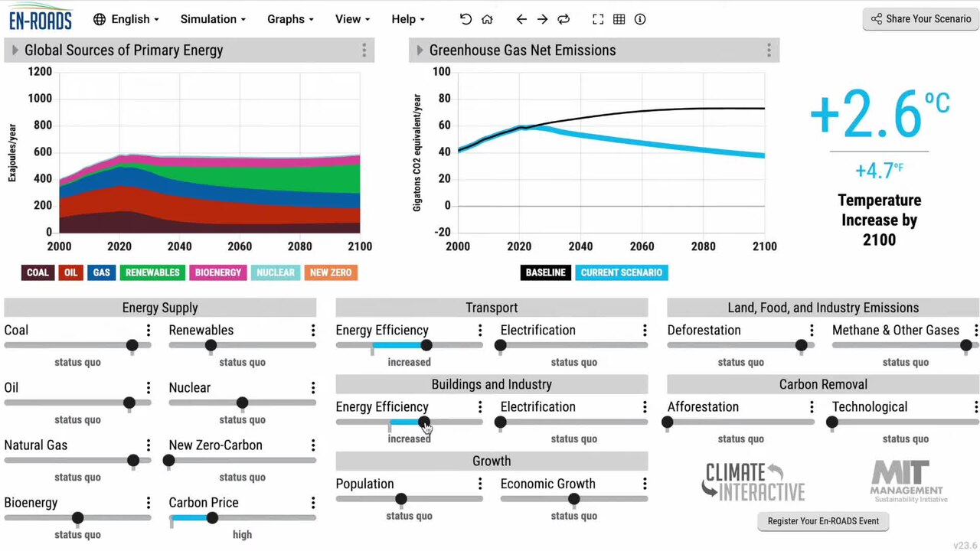The height and width of the screenshot is (551, 980).
Task: Toggle the BASELINE legend item
Action: 546,272
